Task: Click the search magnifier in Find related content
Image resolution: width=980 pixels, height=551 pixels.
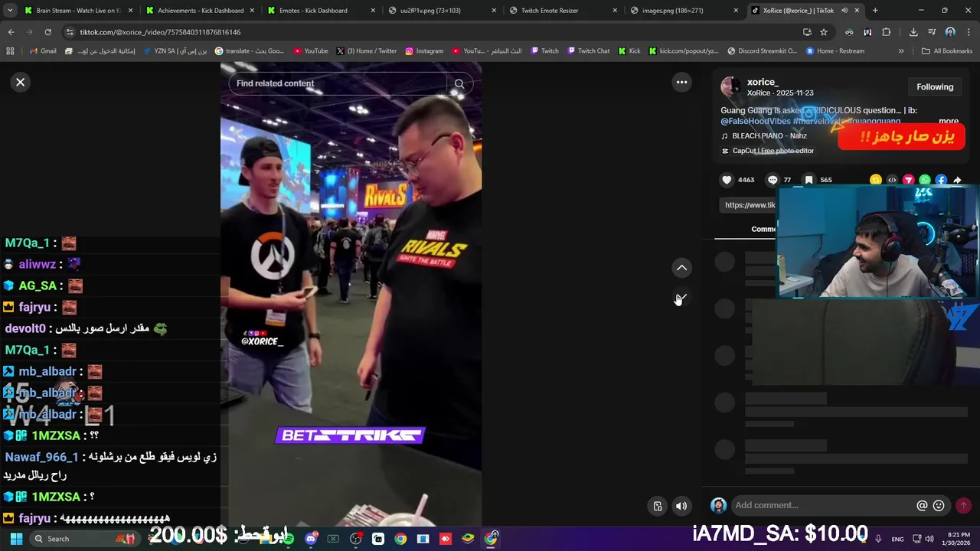Action: pos(459,83)
